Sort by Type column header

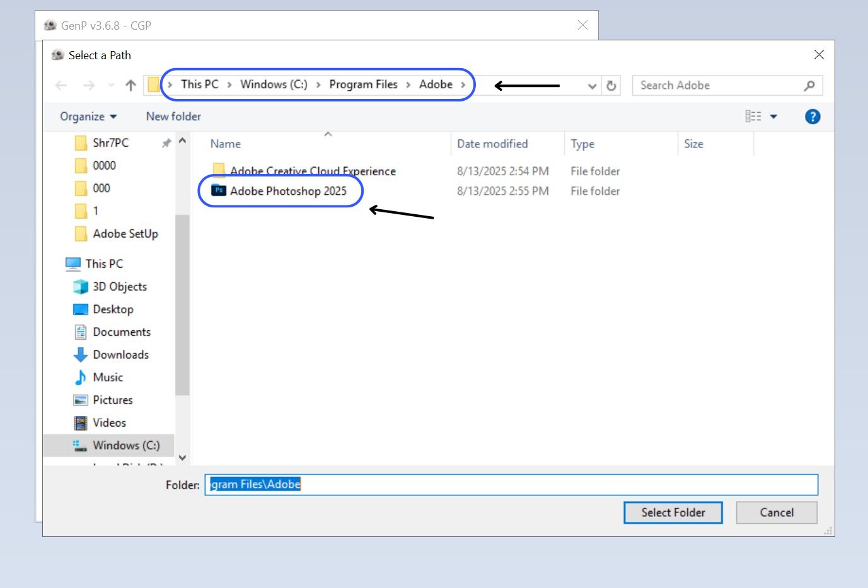(582, 144)
